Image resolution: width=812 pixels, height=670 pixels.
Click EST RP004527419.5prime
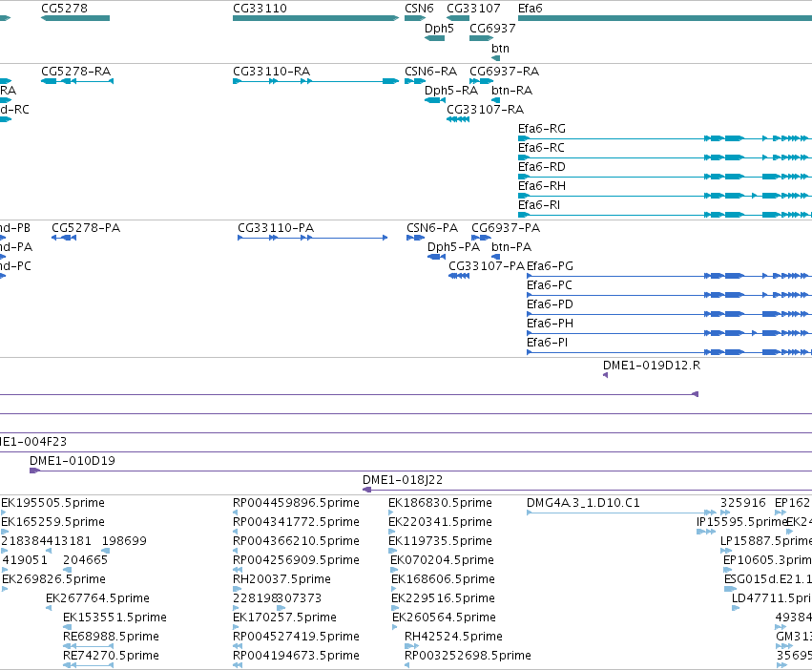pos(296,637)
